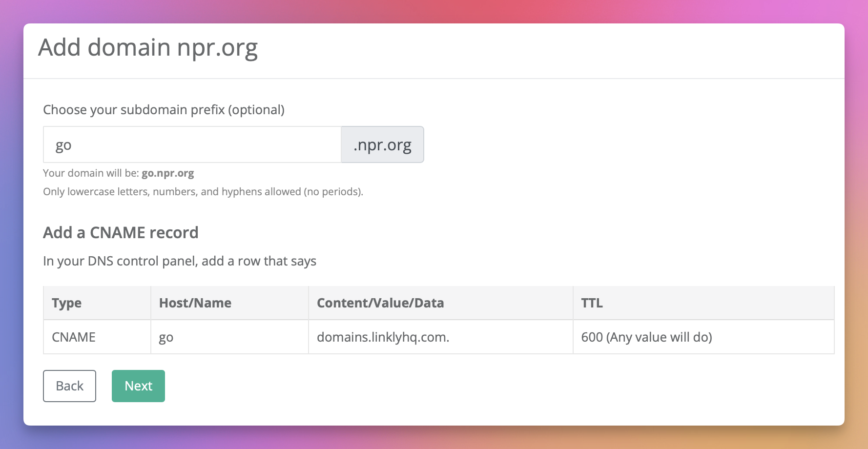Click the lowercase letters hint text

(203, 192)
